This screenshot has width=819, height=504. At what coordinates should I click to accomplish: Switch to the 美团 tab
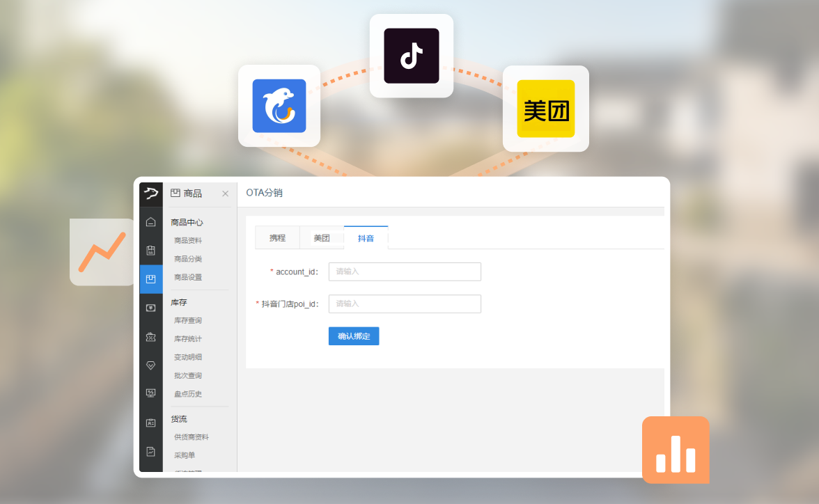(322, 238)
